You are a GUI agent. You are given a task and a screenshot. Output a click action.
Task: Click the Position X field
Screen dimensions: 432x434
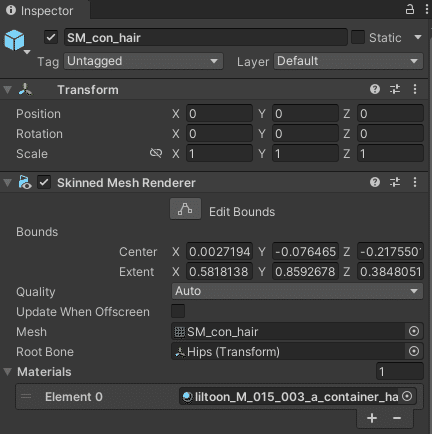pos(219,114)
